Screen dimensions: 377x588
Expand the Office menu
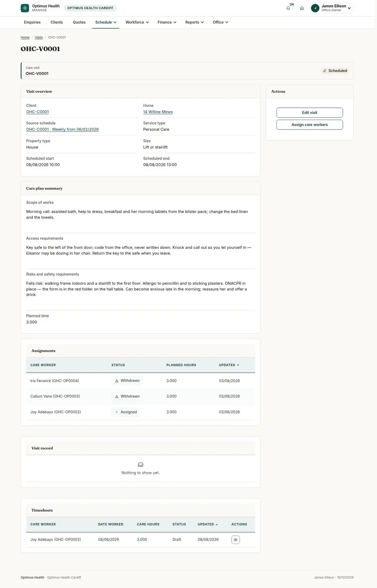(220, 22)
